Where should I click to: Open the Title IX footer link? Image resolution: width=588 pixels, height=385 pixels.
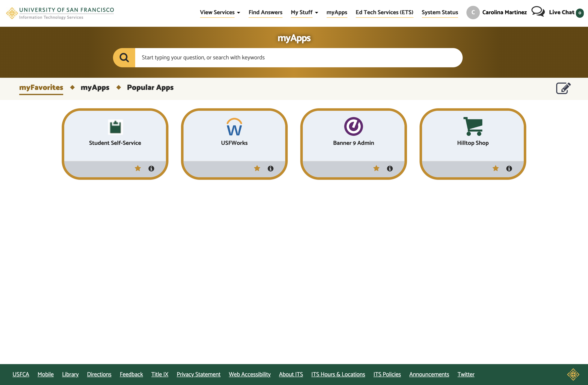(160, 374)
